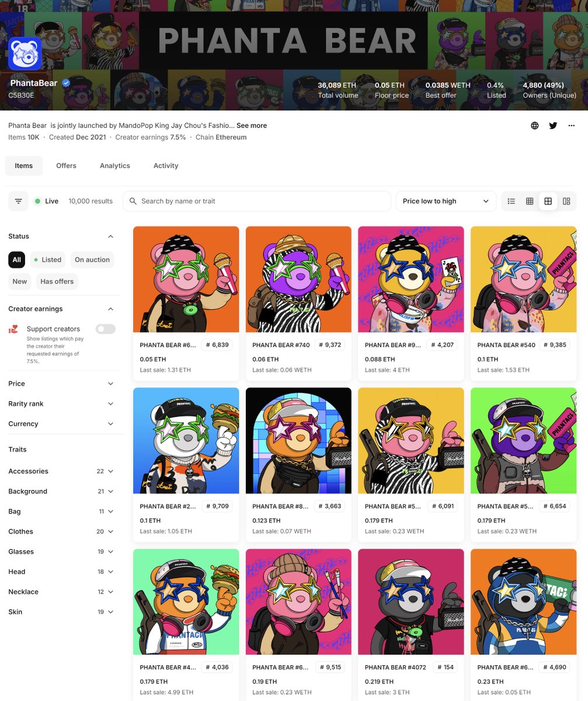
Task: Open the bear thumbnail priced 0.06 ETH
Action: (x=298, y=279)
